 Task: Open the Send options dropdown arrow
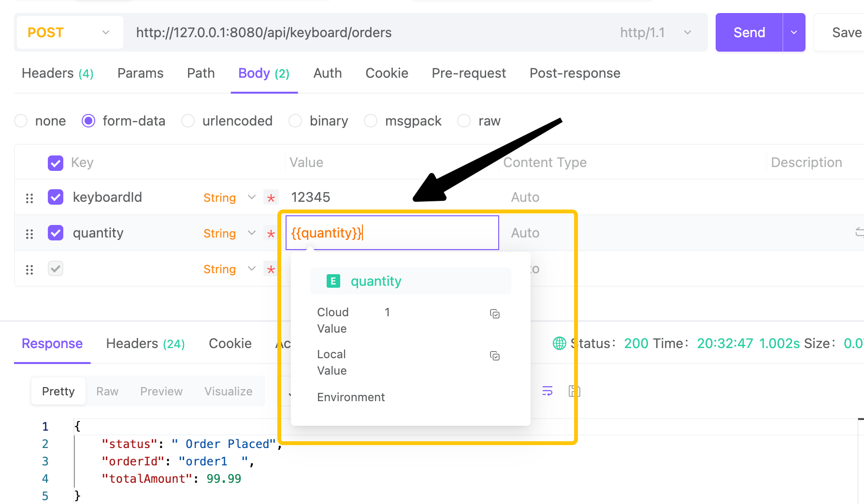click(794, 32)
